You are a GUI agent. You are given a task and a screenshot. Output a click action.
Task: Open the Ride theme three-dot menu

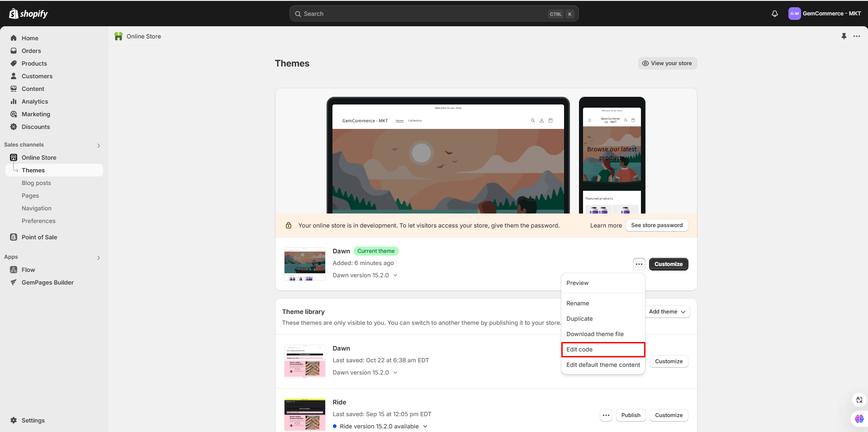(x=606, y=415)
